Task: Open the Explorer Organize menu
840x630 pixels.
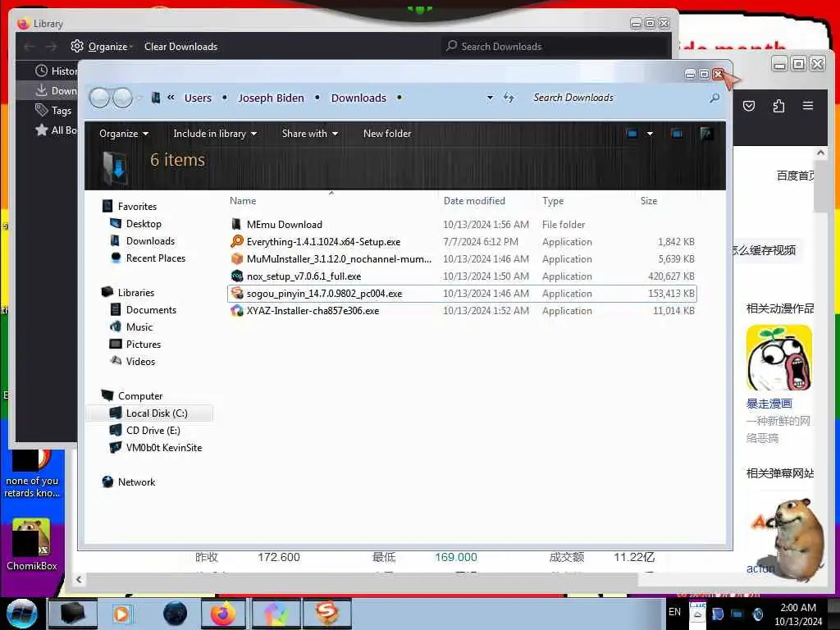Action: click(123, 134)
